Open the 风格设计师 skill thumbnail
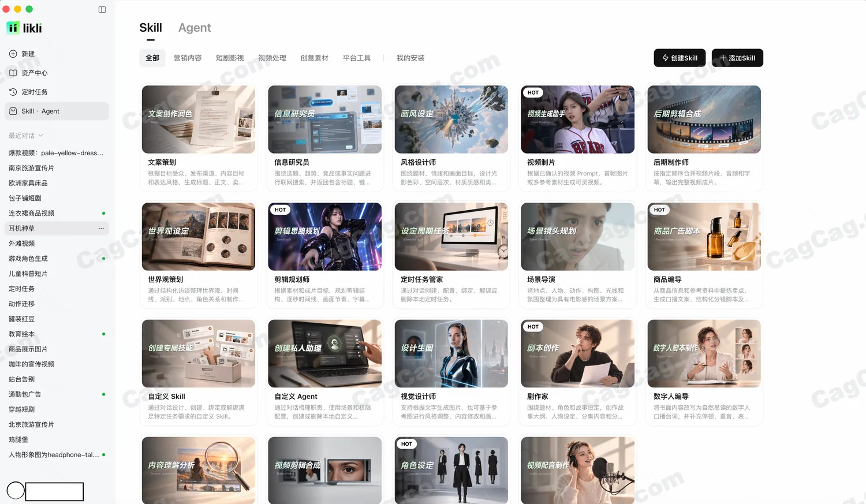The height and width of the screenshot is (504, 866). (x=451, y=120)
